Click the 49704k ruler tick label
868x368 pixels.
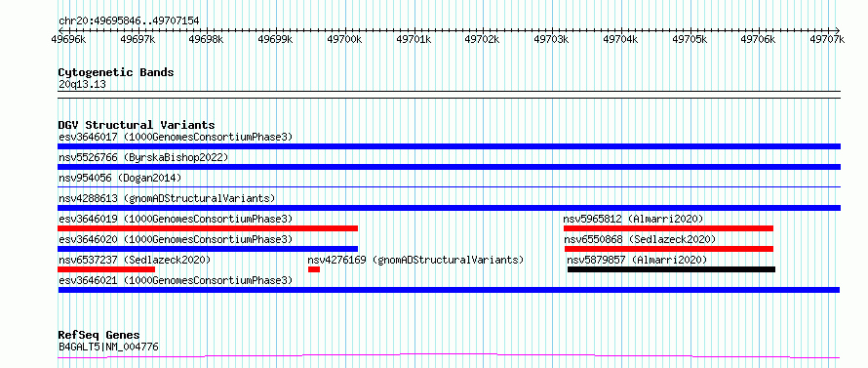(620, 39)
